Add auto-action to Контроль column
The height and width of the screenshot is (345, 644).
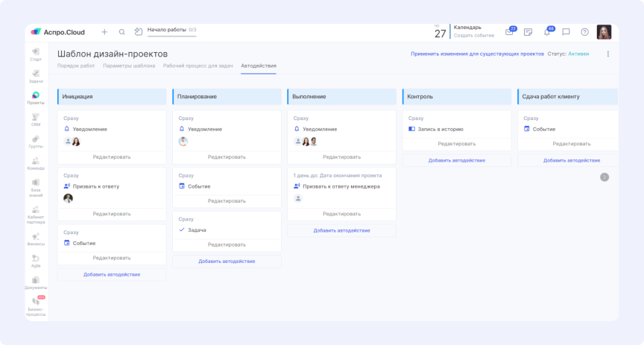(x=457, y=161)
